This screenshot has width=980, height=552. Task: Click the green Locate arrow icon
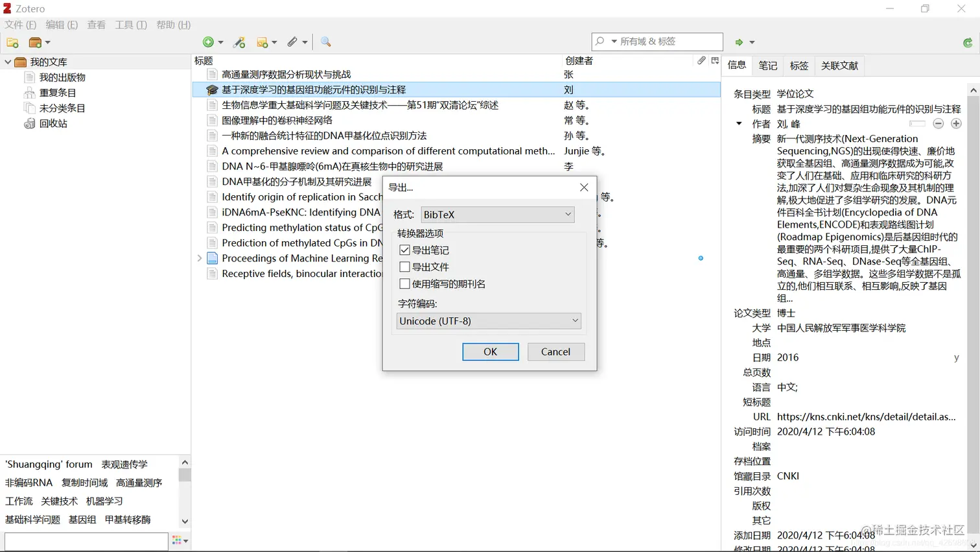[739, 42]
